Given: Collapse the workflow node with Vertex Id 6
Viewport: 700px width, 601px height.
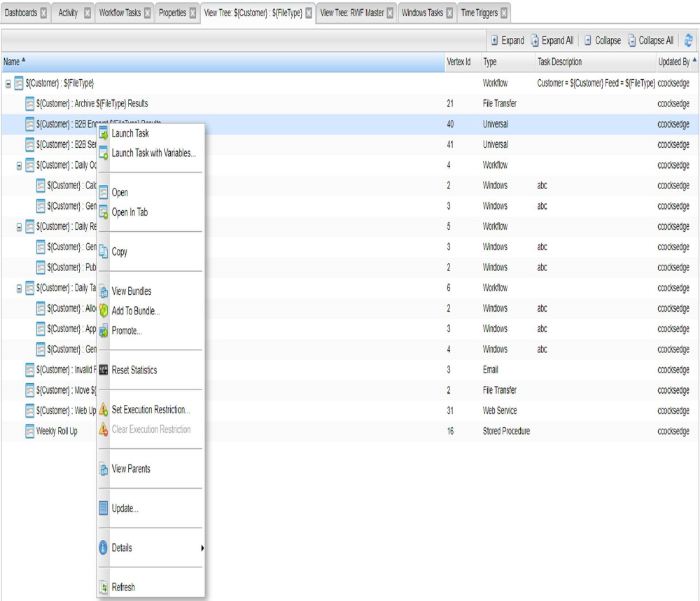Looking at the screenshot, I should (x=19, y=288).
